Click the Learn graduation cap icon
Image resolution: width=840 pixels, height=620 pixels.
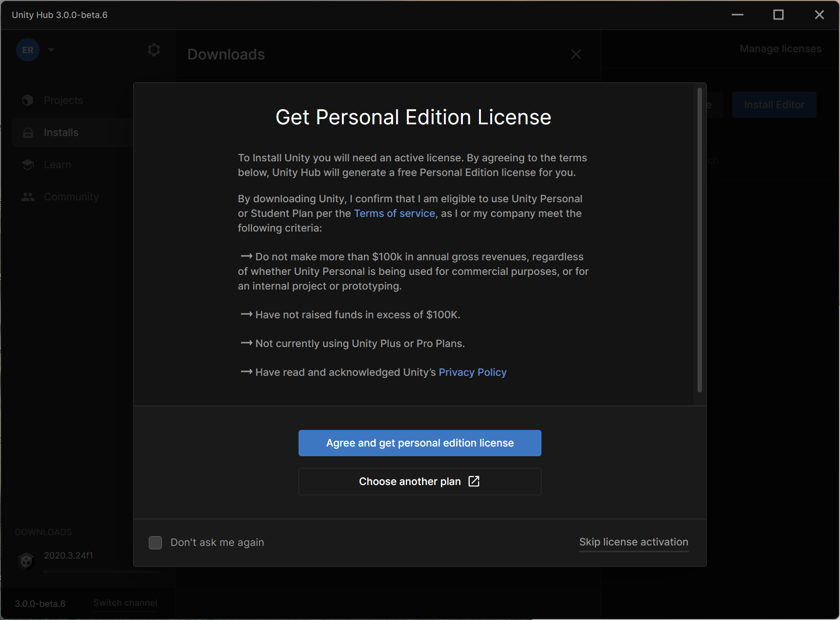(x=28, y=165)
